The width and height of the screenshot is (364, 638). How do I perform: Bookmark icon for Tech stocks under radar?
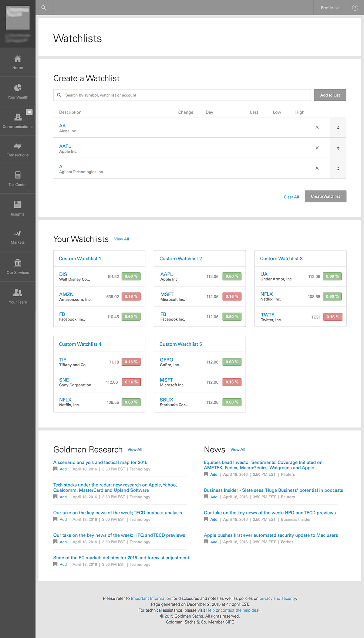coord(55,497)
